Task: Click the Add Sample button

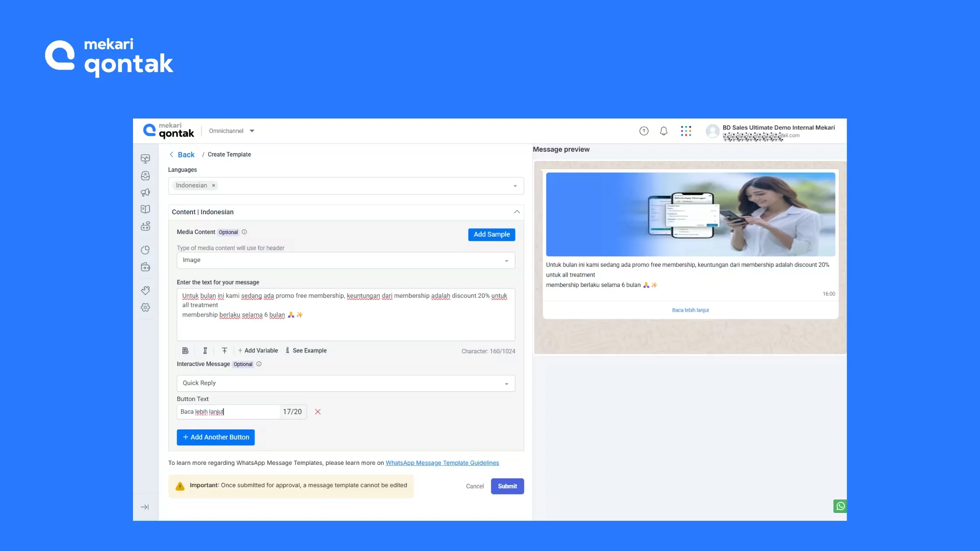Action: click(x=491, y=234)
